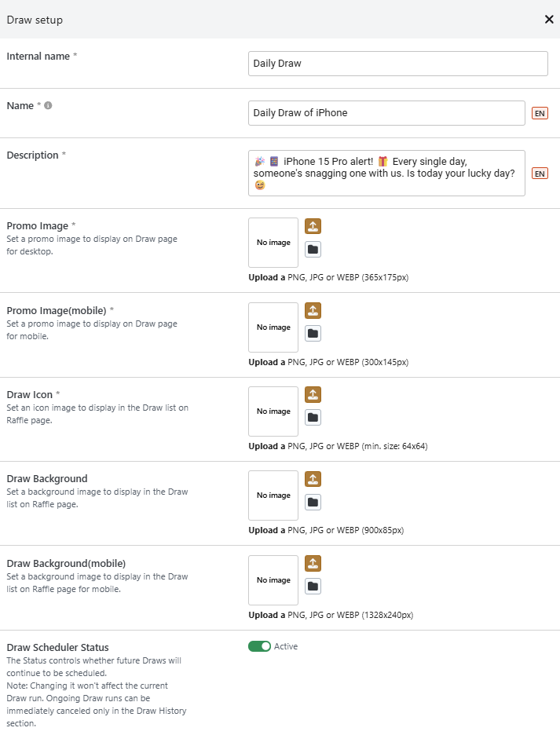Click the Promo Image preview placeholder
Screen dimensions: 560x735
pos(273,243)
